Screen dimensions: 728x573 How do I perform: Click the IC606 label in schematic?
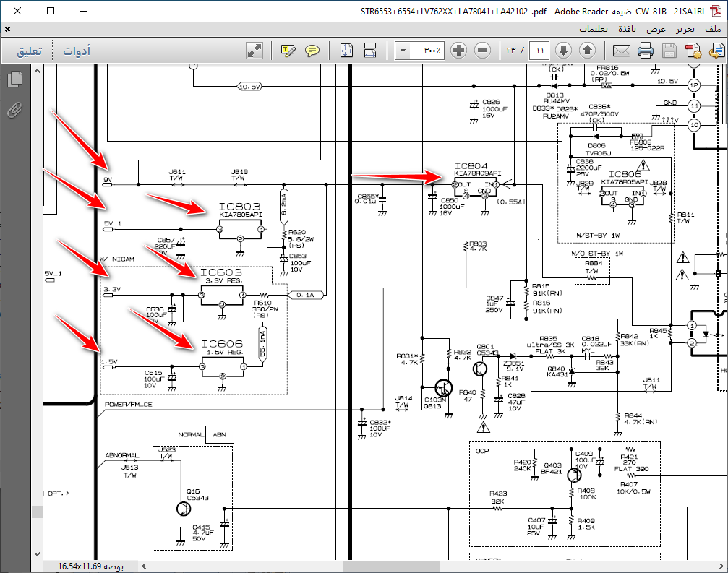[221, 344]
